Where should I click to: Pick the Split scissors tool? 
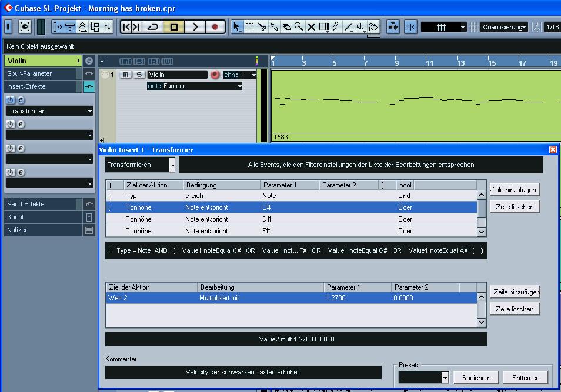tap(262, 27)
